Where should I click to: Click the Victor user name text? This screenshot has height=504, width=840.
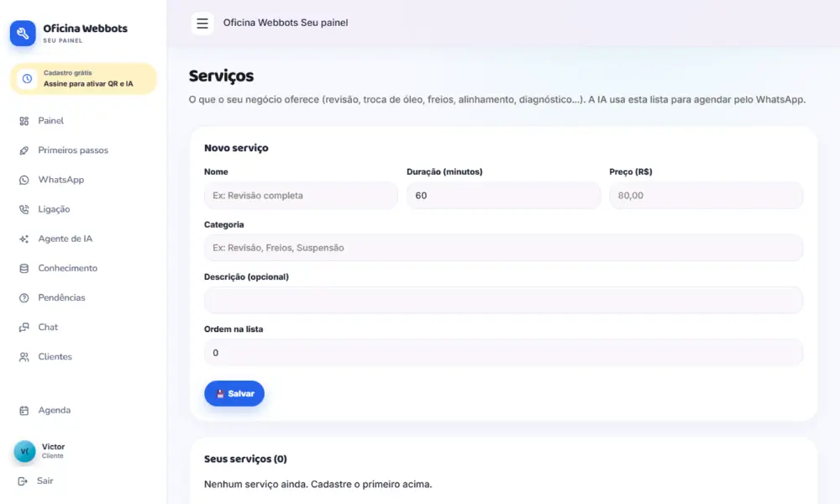[54, 447]
